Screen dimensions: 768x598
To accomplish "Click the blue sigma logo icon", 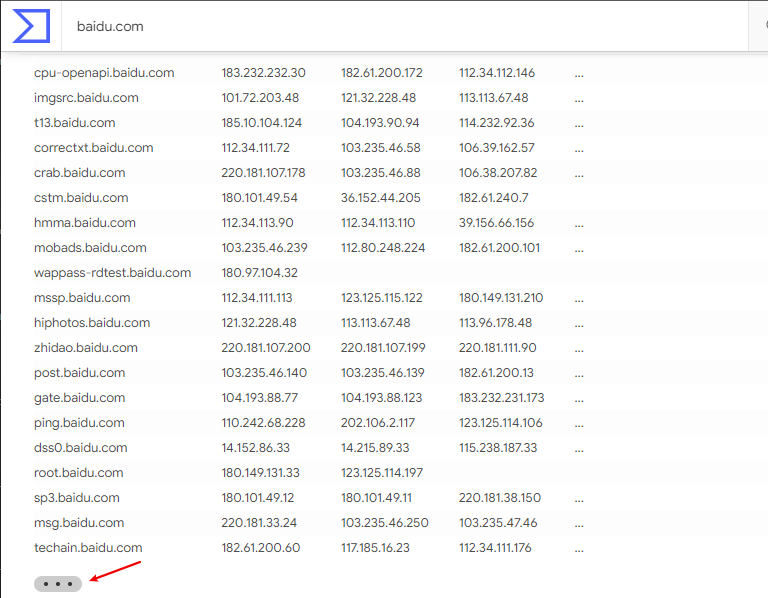I will coord(30,25).
